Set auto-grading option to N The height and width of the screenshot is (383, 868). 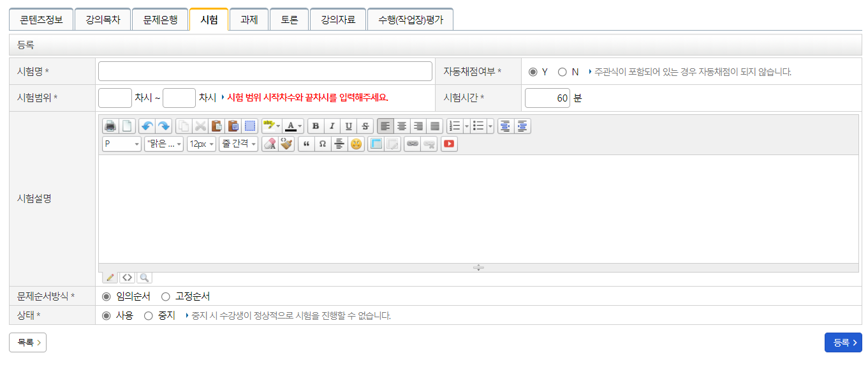pos(562,72)
